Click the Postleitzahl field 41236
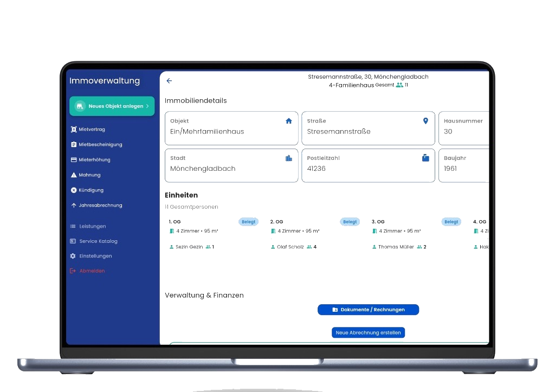 point(368,165)
